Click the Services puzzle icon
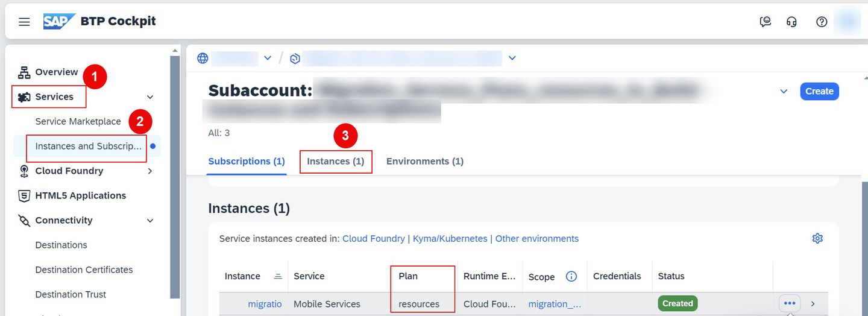Image resolution: width=868 pixels, height=316 pixels. [24, 97]
